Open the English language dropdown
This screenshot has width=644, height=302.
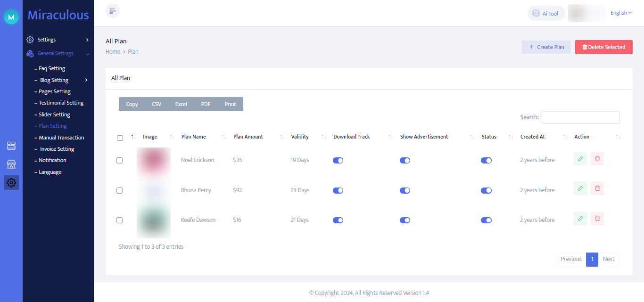tap(621, 13)
